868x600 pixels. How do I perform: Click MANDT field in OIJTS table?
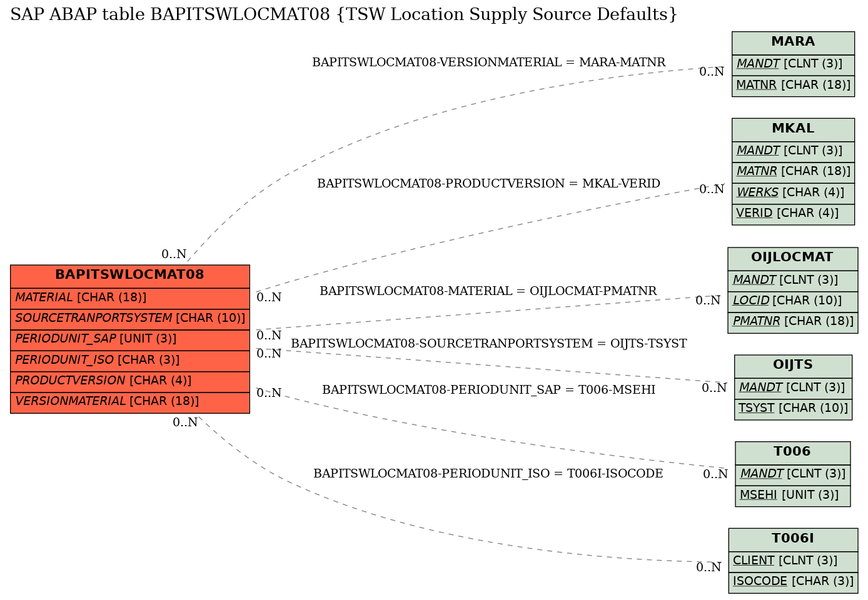793,388
